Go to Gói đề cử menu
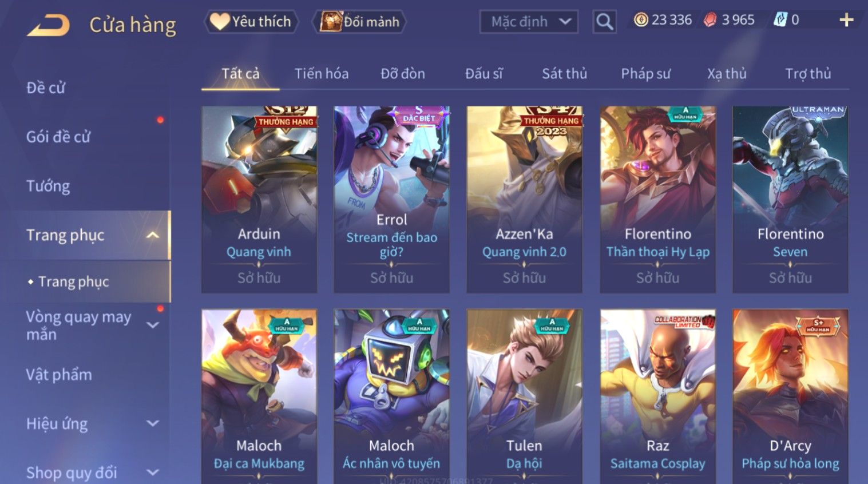The height and width of the screenshot is (484, 868). (x=58, y=137)
